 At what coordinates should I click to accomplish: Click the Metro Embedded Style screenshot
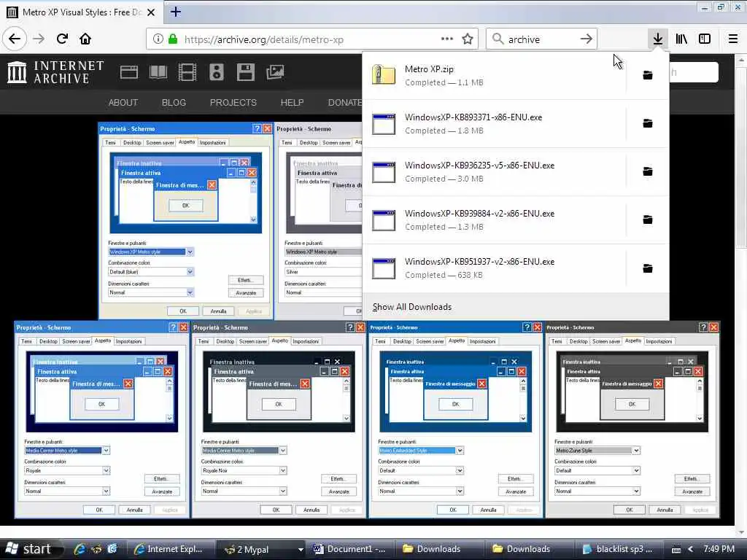pos(455,419)
